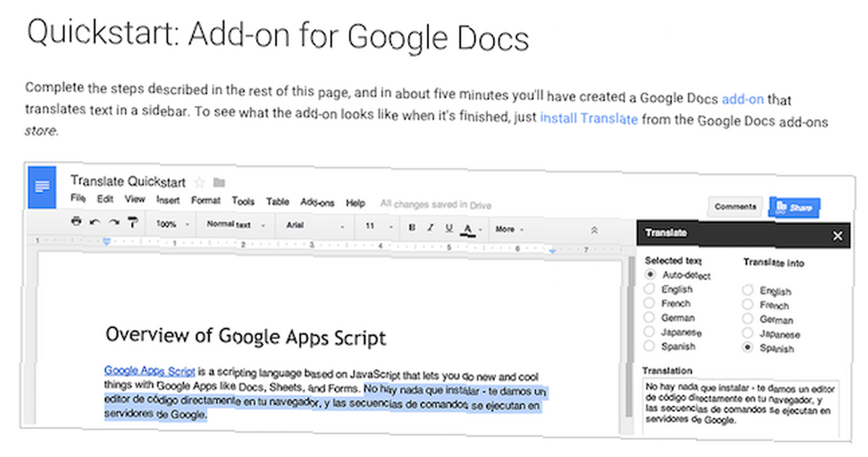Viewport: 868px width, 457px height.
Task: Toggle underline formatting
Action: (449, 228)
